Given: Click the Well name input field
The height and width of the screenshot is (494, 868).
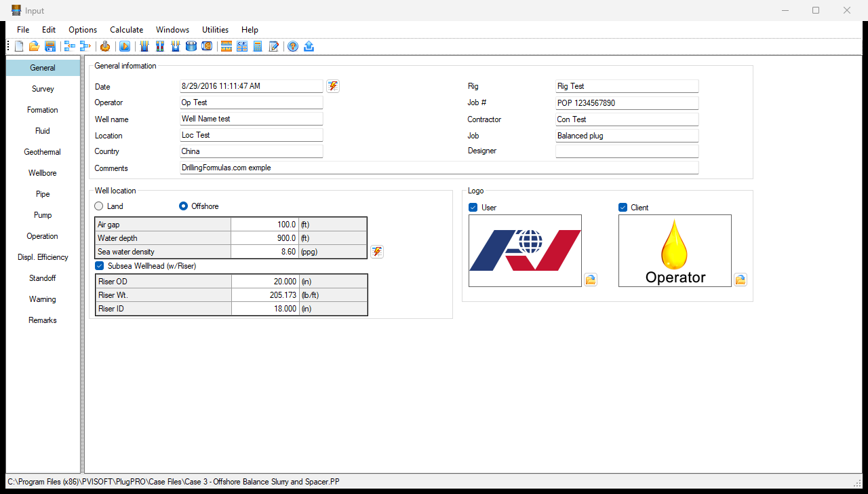Looking at the screenshot, I should [251, 119].
